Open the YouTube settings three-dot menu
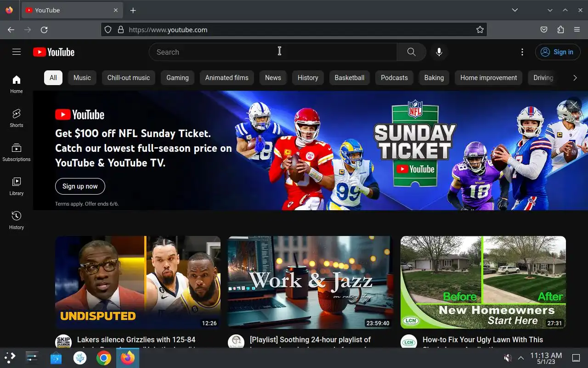The height and width of the screenshot is (368, 588). pos(522,52)
